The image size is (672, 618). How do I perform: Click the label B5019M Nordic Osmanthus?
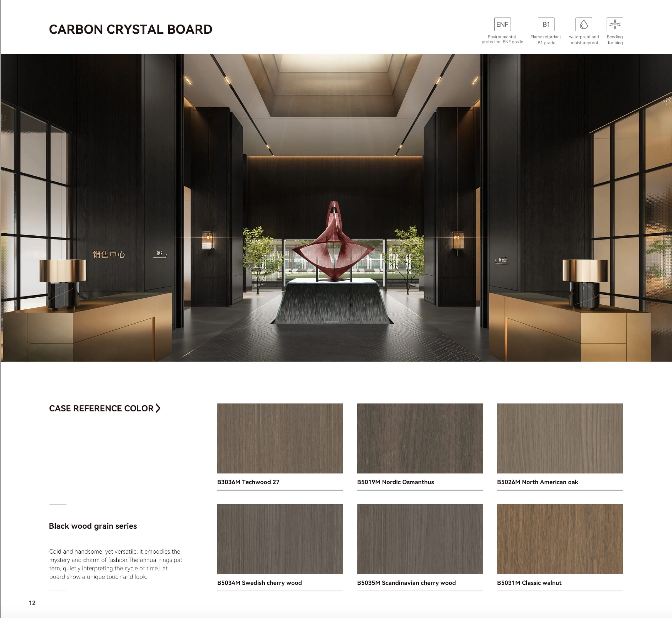pyautogui.click(x=395, y=482)
